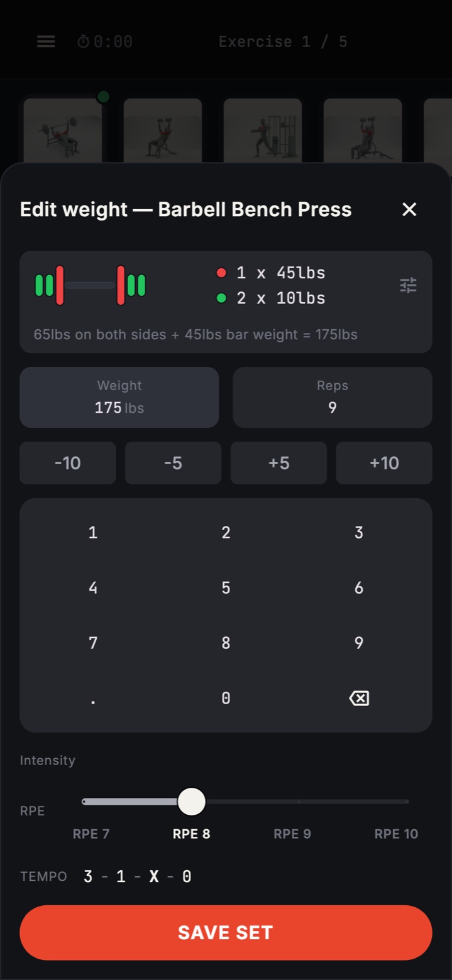Edit the tempo 3-1-X-0 value
Viewport: 452px width, 980px height.
click(138, 876)
